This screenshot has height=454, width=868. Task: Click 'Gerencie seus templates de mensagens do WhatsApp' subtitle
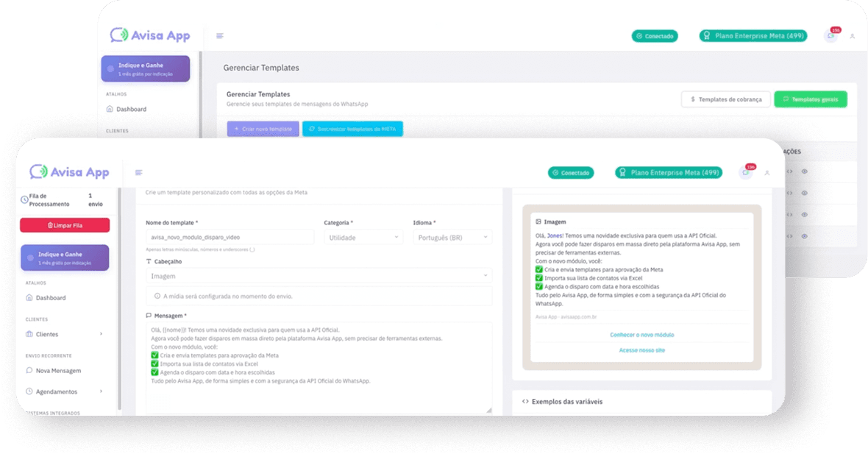[x=297, y=104]
